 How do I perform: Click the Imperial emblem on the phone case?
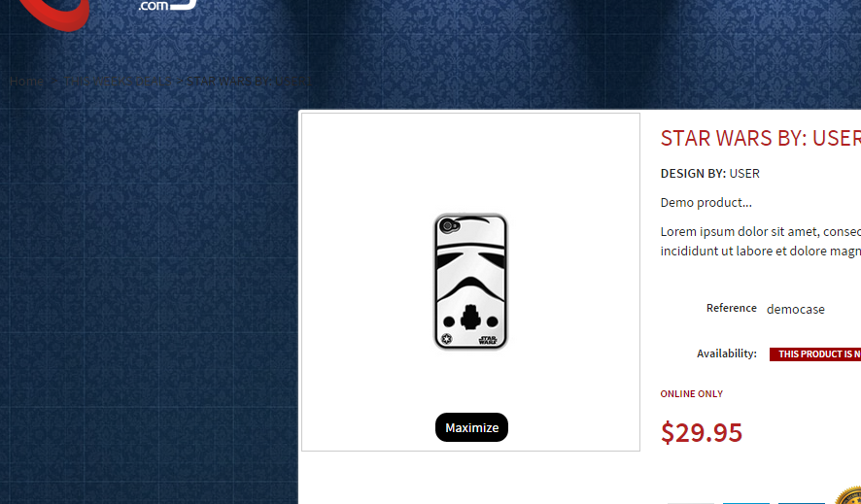(x=447, y=339)
